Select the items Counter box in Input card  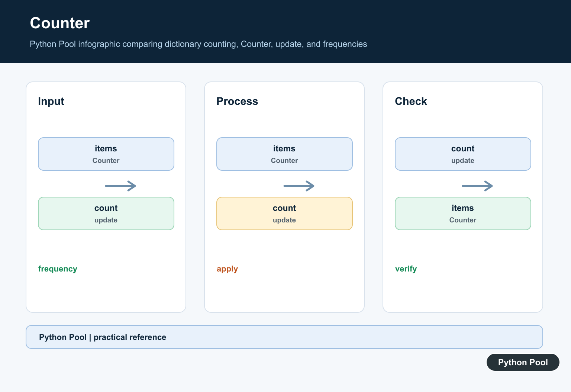coord(106,154)
